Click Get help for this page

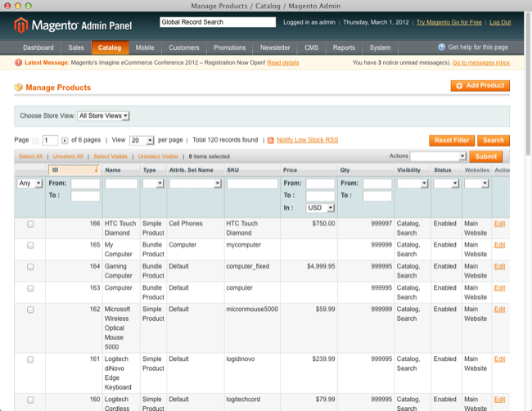pyautogui.click(x=478, y=47)
